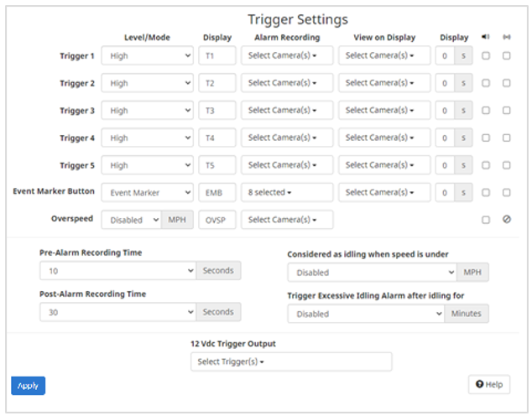Screen dimensions: 532x416
Task: Open the Overspeed Disabled dropdown
Action: 131,220
